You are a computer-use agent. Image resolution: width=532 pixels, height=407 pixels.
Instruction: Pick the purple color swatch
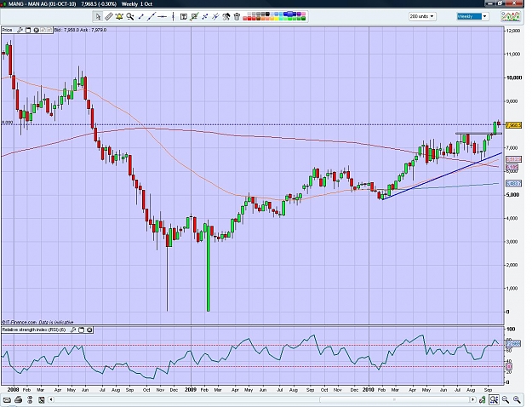(299, 14)
